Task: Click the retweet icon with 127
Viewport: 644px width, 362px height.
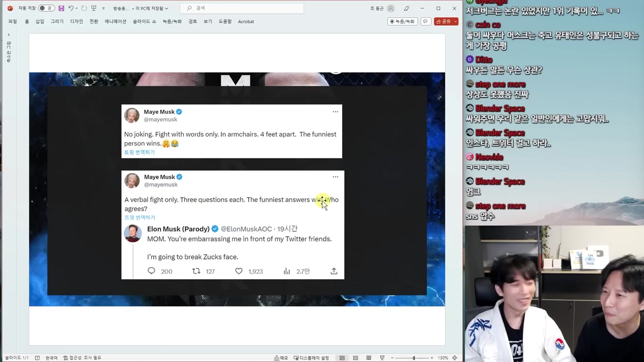Action: pyautogui.click(x=196, y=271)
